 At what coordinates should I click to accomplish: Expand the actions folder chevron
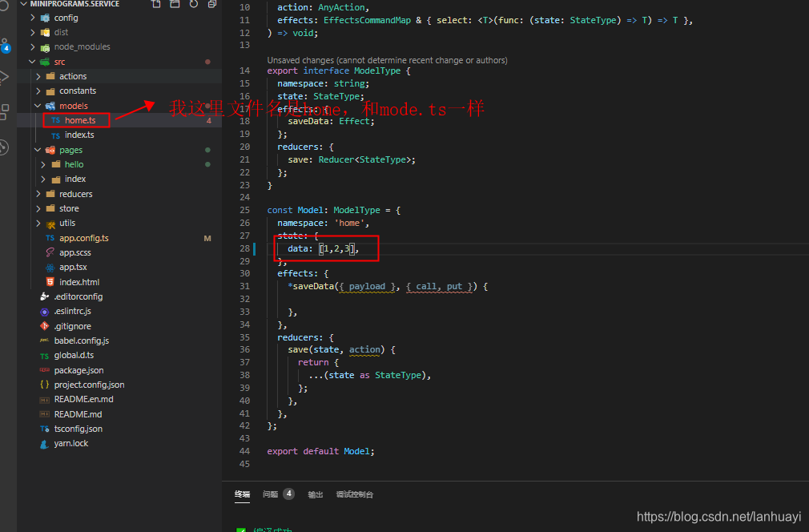click(38, 76)
